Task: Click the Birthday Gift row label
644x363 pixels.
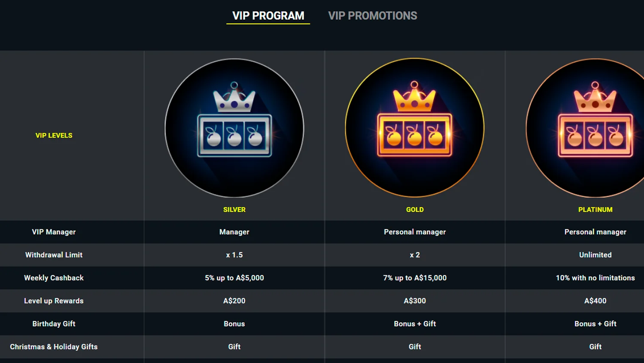Action: click(x=54, y=324)
